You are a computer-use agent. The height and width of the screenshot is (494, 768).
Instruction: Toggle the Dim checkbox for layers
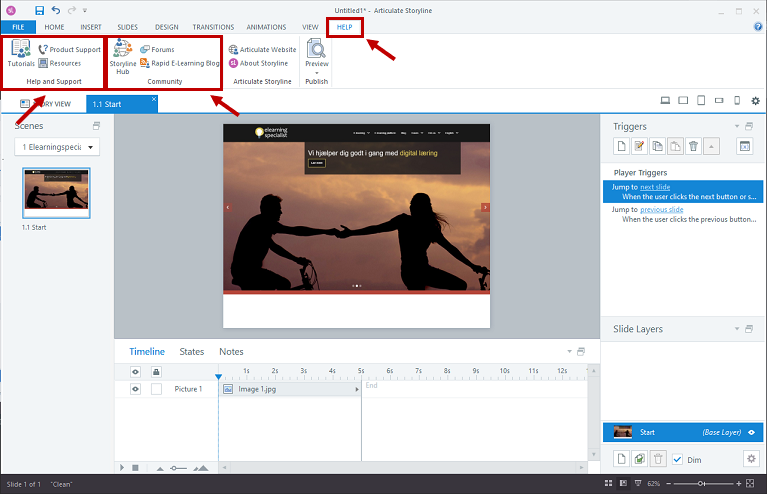point(678,458)
